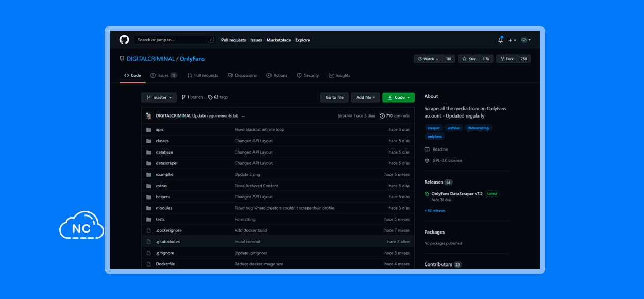Screen dimensions: 644x299
Task: Click the archive topic tag
Action: (x=453, y=128)
